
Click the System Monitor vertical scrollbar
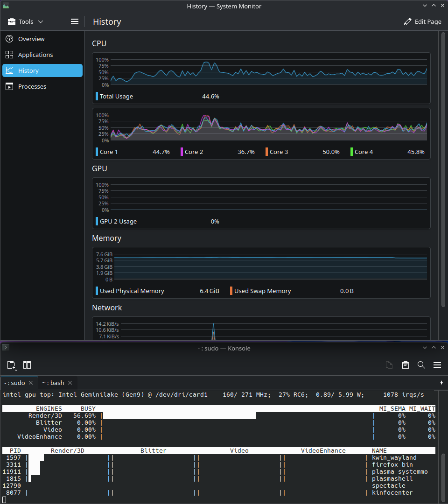click(443, 168)
